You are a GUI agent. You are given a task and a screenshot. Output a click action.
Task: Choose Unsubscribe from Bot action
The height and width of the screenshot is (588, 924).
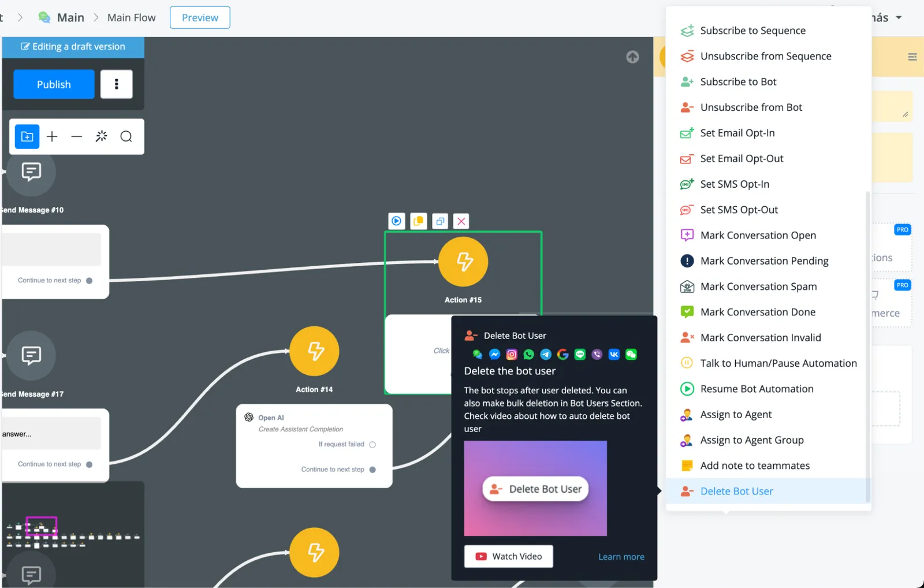pos(768,107)
